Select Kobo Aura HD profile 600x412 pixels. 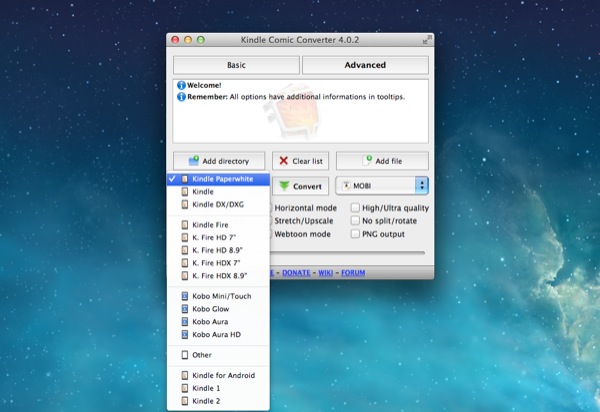pyautogui.click(x=218, y=334)
